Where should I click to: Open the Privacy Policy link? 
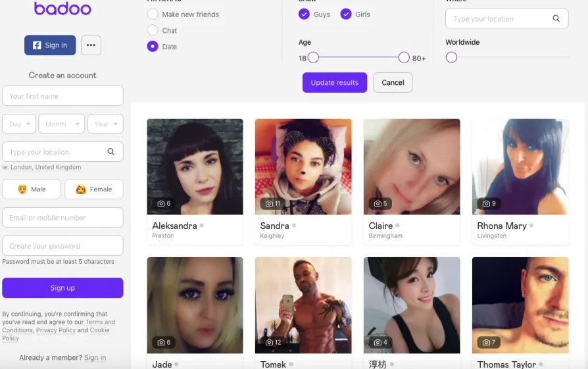(x=56, y=330)
